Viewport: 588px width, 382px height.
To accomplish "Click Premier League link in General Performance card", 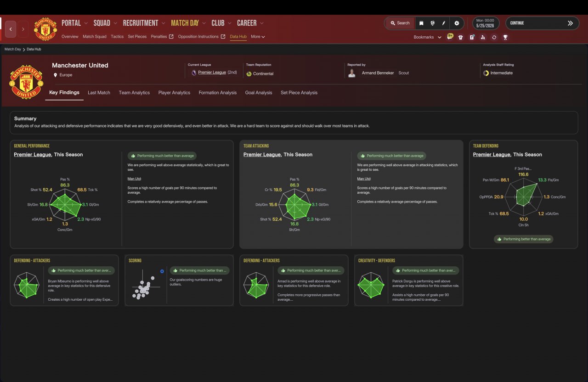I will pos(33,155).
